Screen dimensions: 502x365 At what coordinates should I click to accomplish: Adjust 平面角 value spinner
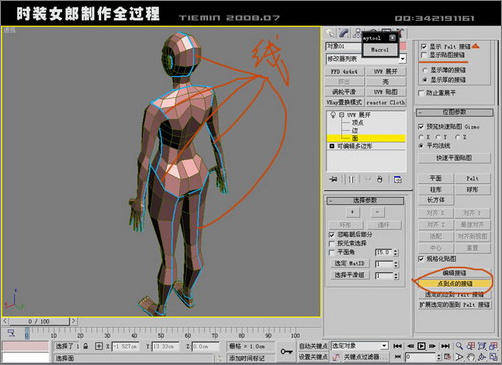(x=396, y=253)
